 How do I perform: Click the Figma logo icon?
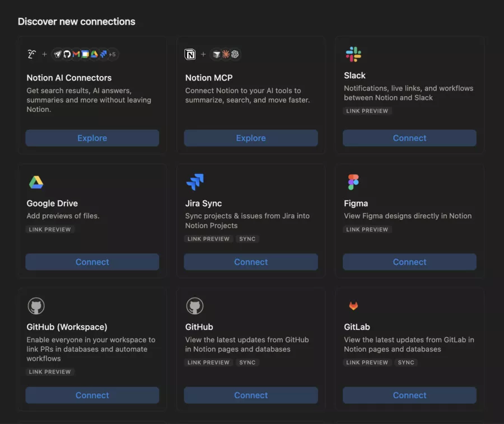(353, 181)
